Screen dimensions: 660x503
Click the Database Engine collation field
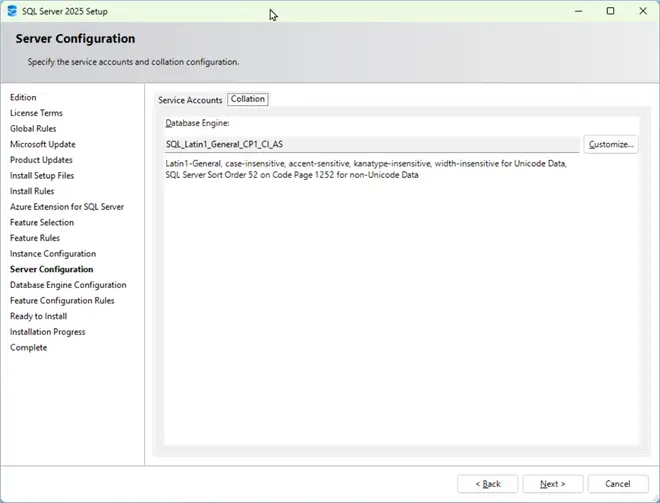pyautogui.click(x=372, y=144)
